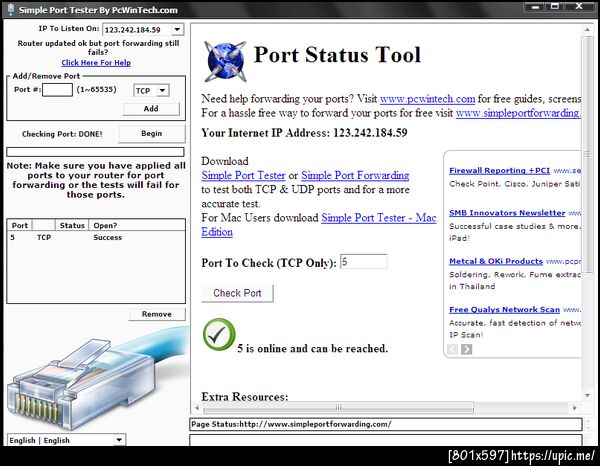Open Simple Port Tester - Mac Edition link

378,218
